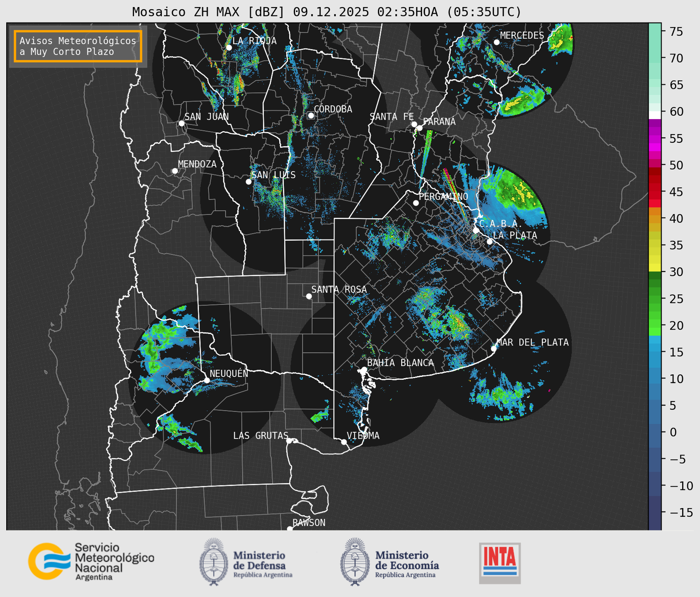Click the CÓRDOBA label
Screen dimensions: 700x597
point(333,109)
